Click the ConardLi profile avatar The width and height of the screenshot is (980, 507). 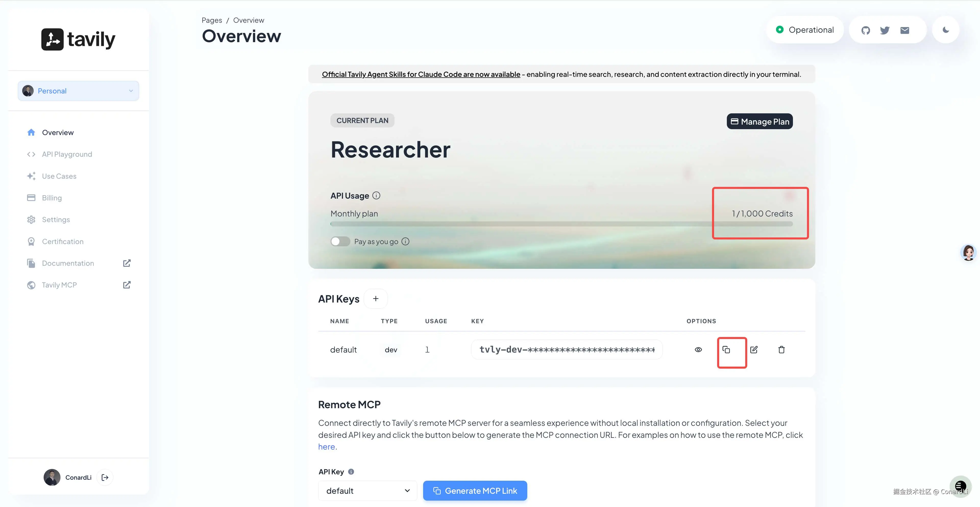pos(52,477)
